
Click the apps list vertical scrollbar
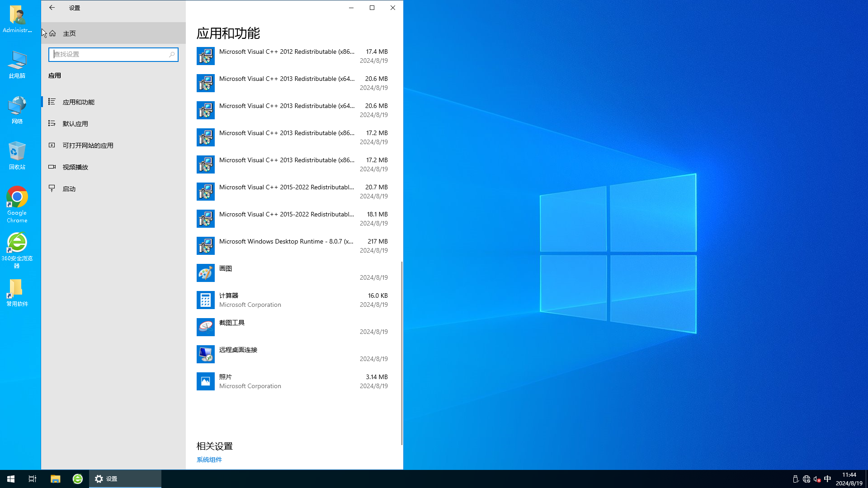401,353
